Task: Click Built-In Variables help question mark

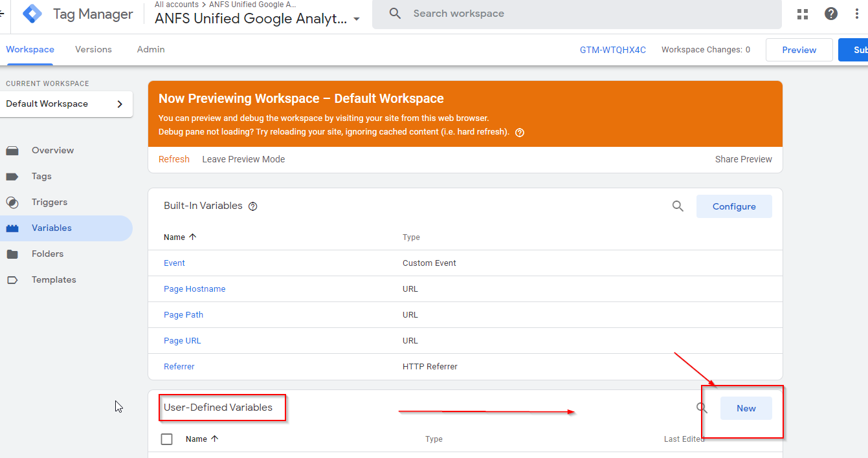Action: pos(252,206)
